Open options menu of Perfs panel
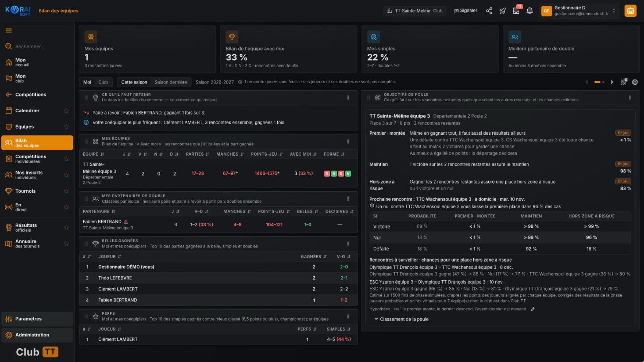Image resolution: width=644 pixels, height=362 pixels. point(348,316)
